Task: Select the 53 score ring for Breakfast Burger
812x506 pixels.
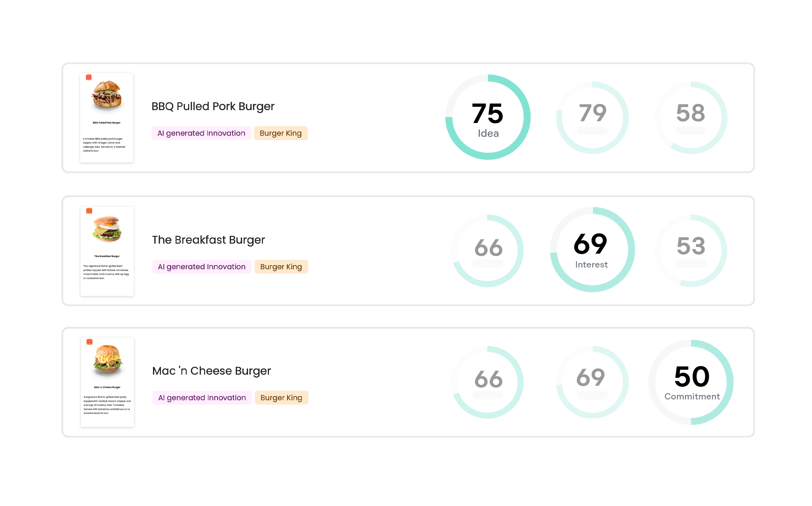Action: click(x=691, y=251)
